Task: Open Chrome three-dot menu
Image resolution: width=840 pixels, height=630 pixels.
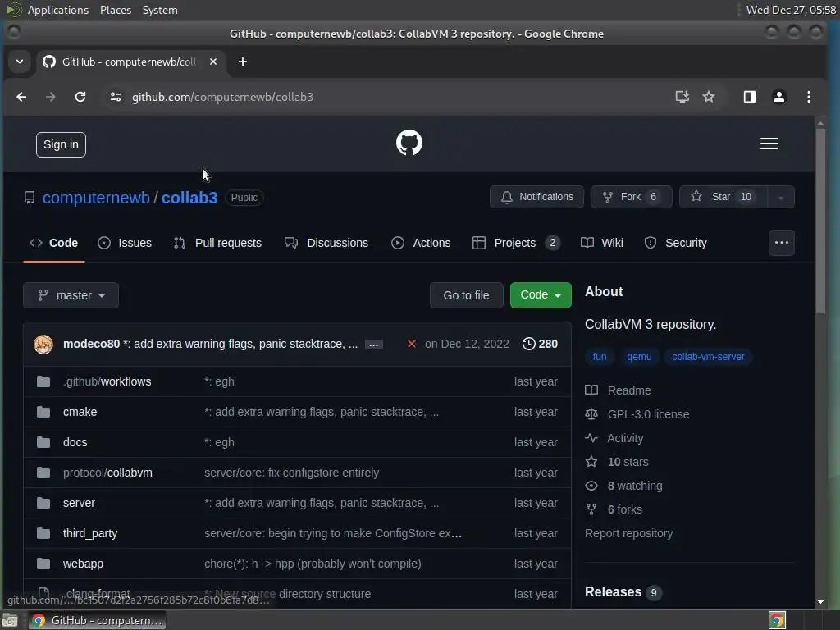Action: (x=809, y=97)
